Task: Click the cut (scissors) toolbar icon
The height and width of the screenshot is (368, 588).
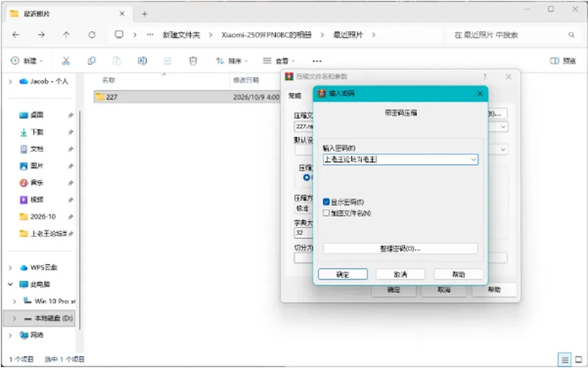Action: (x=66, y=61)
